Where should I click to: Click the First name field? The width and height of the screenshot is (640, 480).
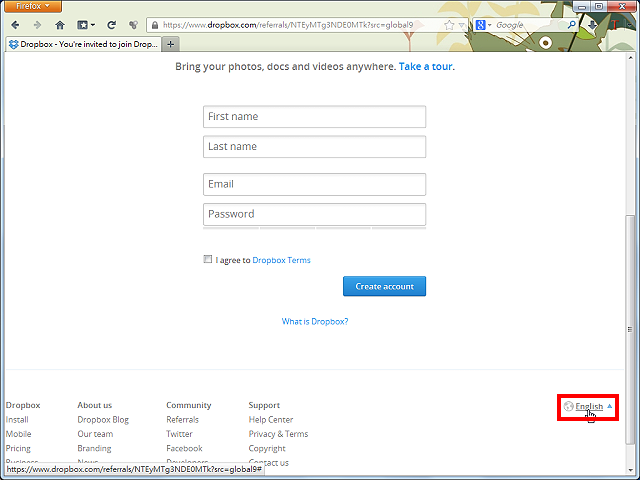click(x=314, y=117)
